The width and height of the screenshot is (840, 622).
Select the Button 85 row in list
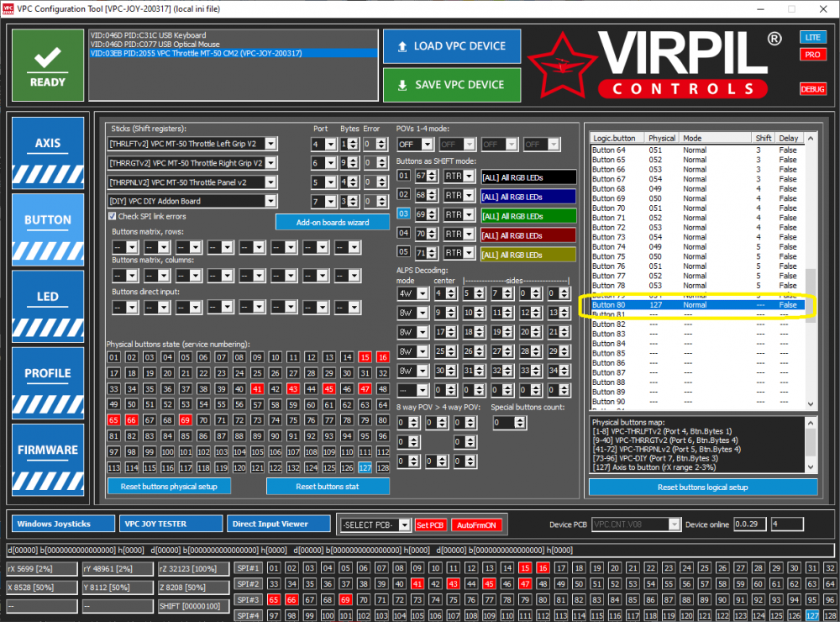tap(697, 353)
